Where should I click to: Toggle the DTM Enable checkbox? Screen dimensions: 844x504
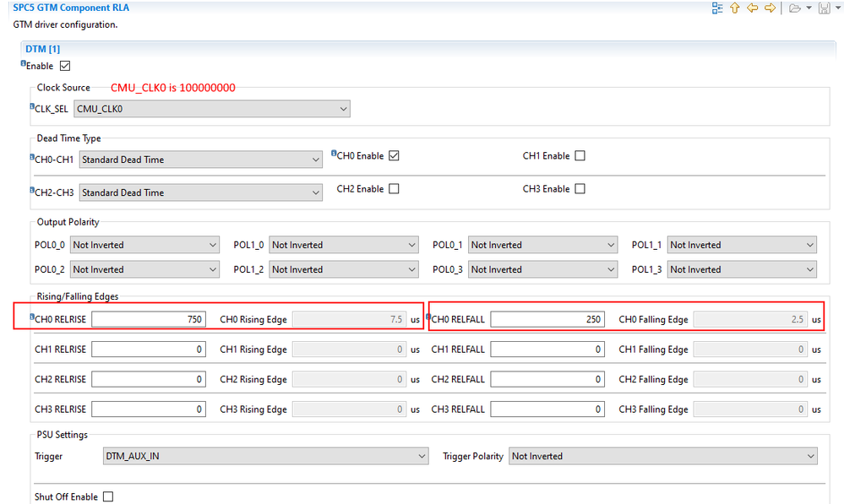[x=65, y=66]
